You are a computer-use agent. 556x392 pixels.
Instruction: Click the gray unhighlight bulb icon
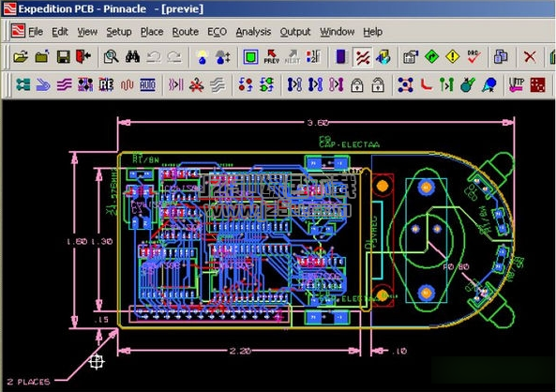(223, 57)
